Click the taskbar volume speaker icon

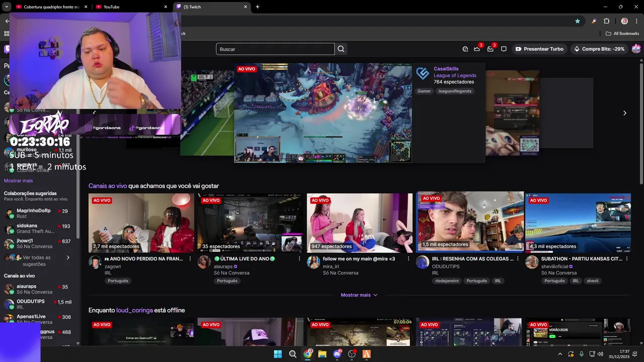[x=600, y=354]
